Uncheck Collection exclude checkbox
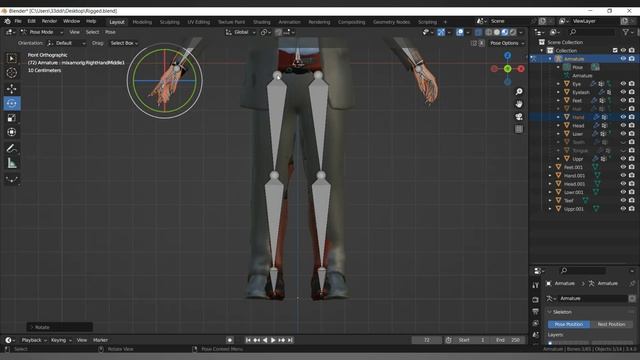640x360 pixels. (615, 51)
